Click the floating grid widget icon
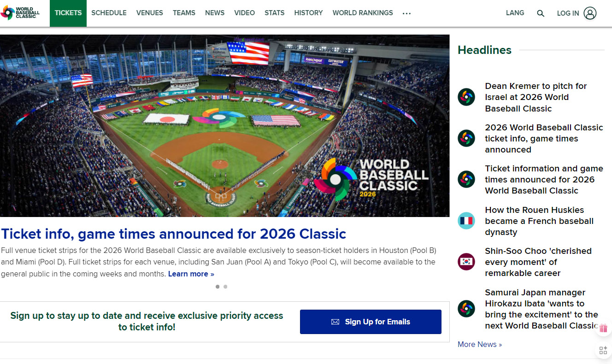 (603, 351)
